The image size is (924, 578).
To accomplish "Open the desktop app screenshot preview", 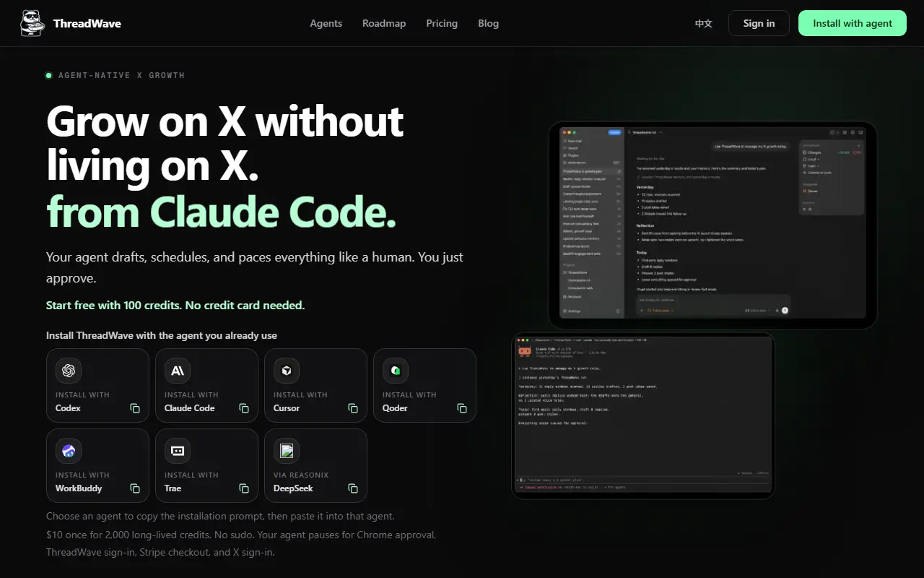I will point(712,225).
